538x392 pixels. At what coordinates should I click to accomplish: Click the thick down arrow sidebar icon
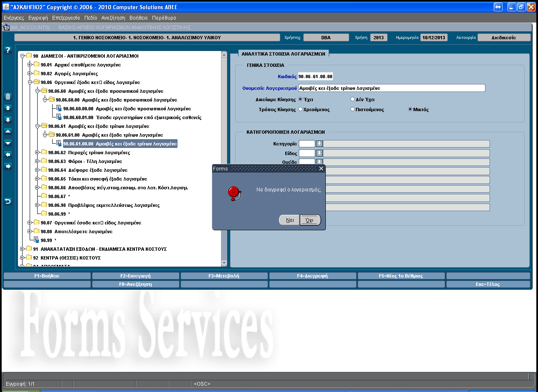point(8,120)
